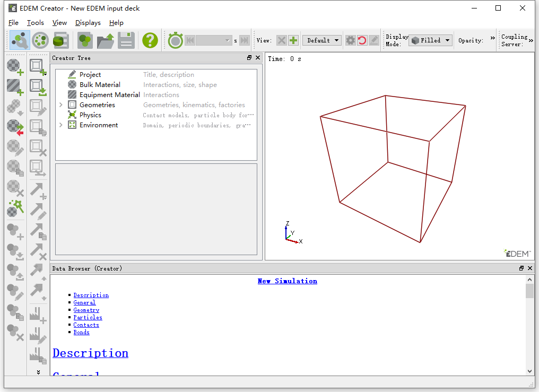Click delete particle X icon
539x392 pixels.
[x=15, y=333]
